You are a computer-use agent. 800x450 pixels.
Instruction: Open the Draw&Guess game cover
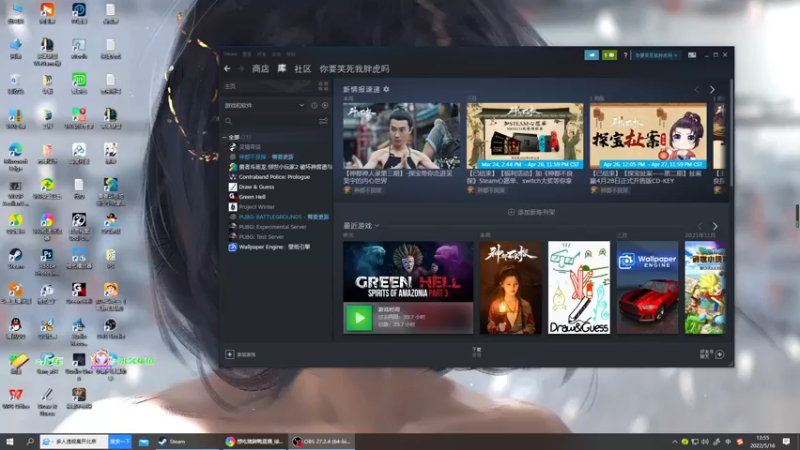pyautogui.click(x=579, y=288)
